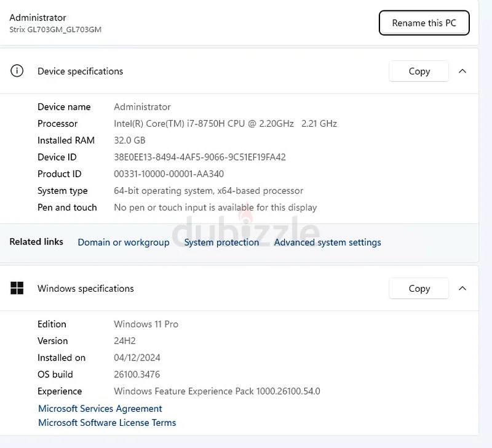The height and width of the screenshot is (448, 492).
Task: Click the processor text Intel(R) Core(TM) i7-8750H
Action: [x=169, y=124]
